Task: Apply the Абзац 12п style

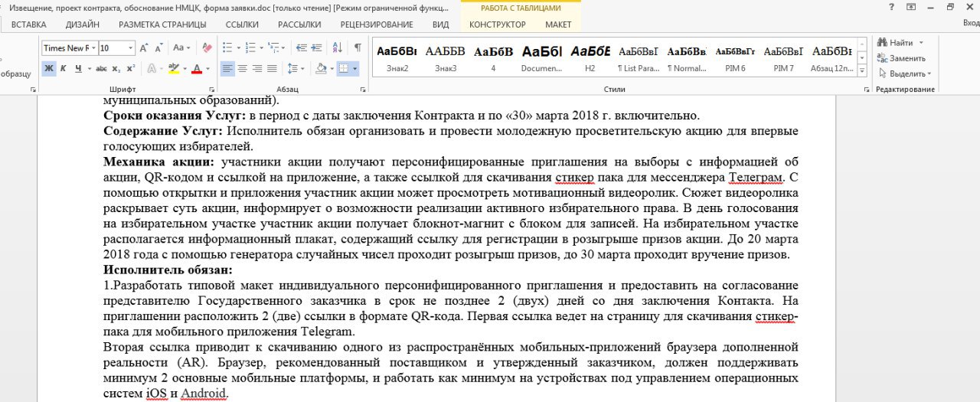Action: [x=832, y=57]
